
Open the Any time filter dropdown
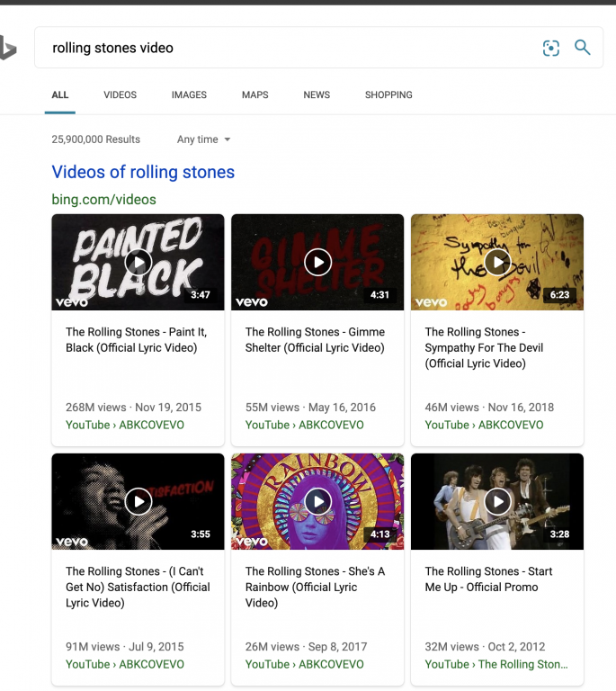[203, 139]
